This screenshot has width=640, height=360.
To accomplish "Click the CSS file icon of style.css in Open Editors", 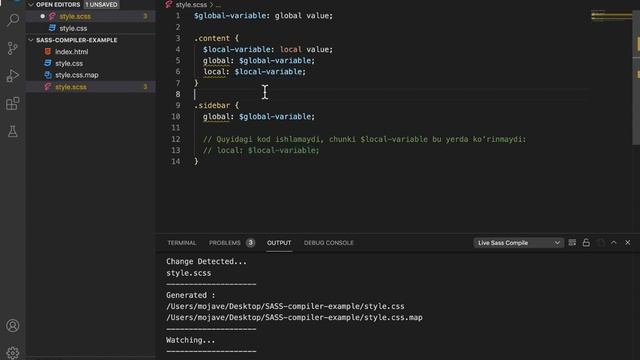I will 52,28.
